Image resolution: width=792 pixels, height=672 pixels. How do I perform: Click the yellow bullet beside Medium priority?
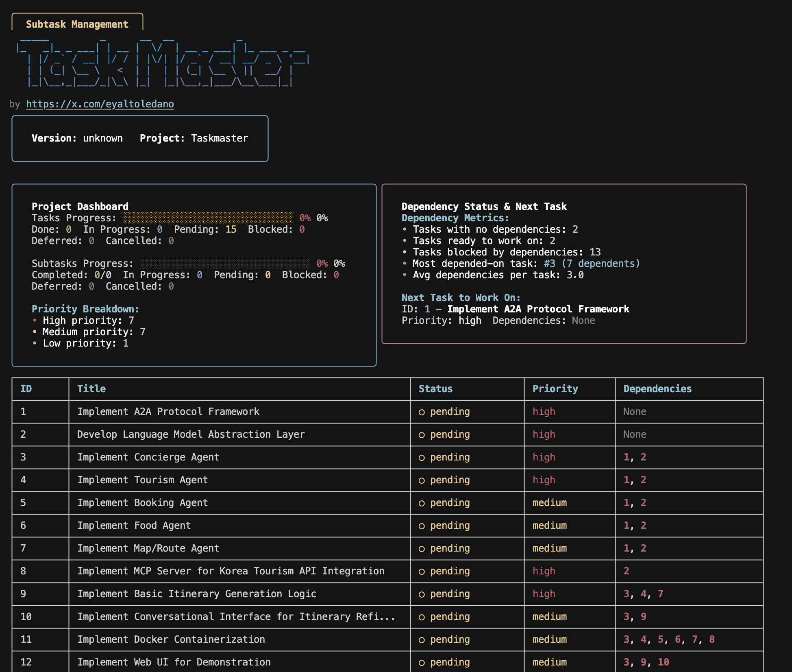coord(35,332)
